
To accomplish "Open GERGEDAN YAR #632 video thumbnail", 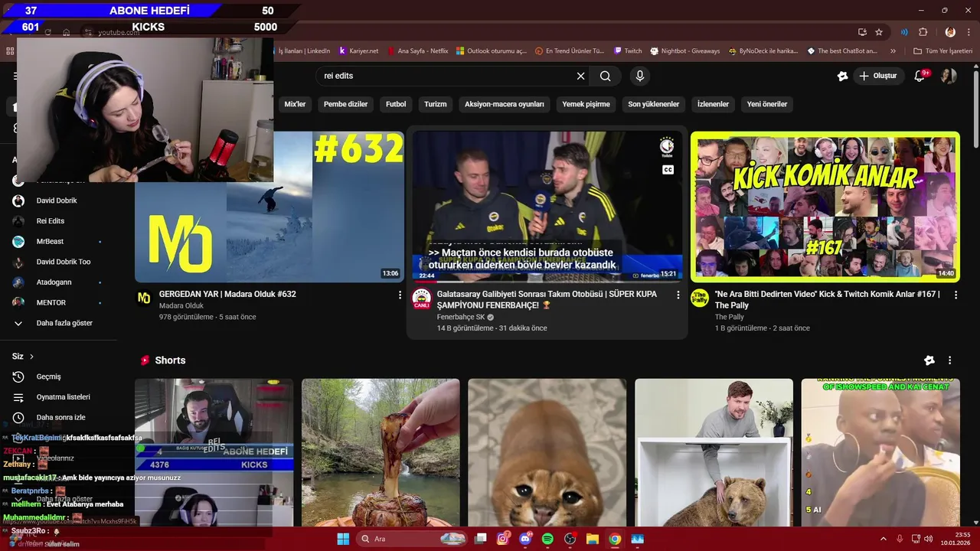I will (x=269, y=207).
